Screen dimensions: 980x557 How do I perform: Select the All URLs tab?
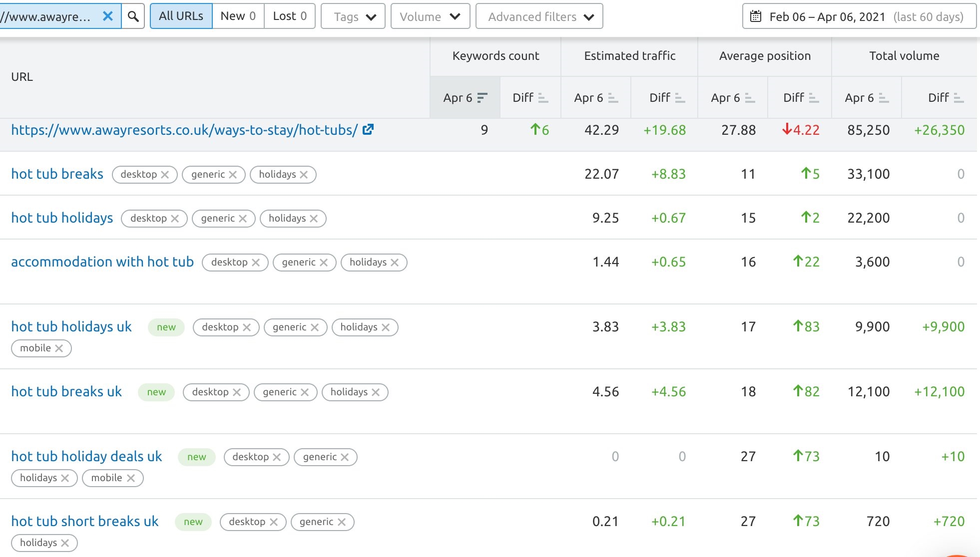click(181, 16)
